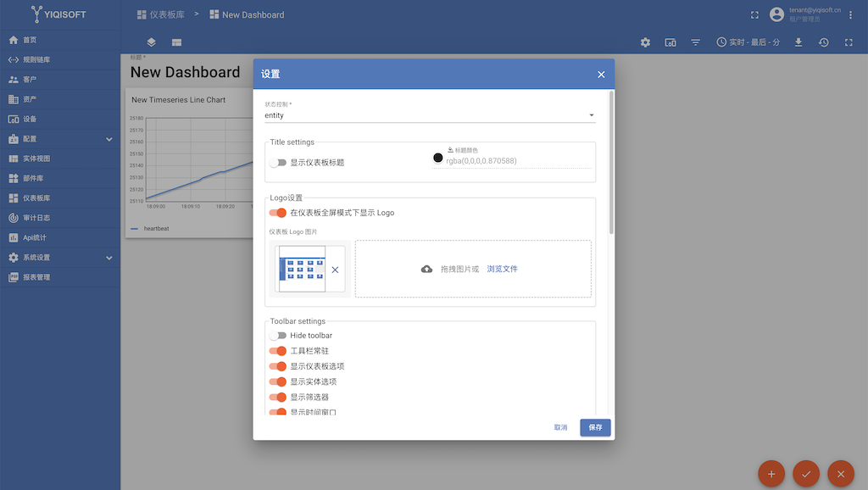Click the New Timeseries Line Chart title

[178, 100]
